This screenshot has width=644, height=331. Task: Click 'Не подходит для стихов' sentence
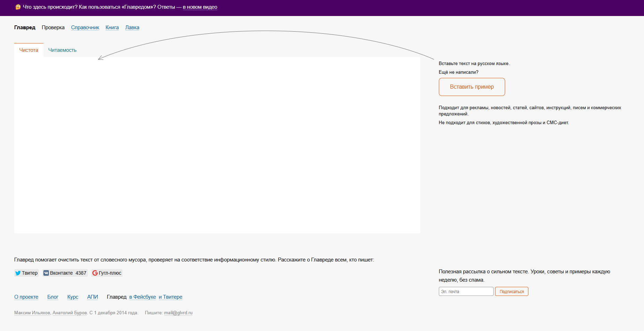click(x=504, y=123)
